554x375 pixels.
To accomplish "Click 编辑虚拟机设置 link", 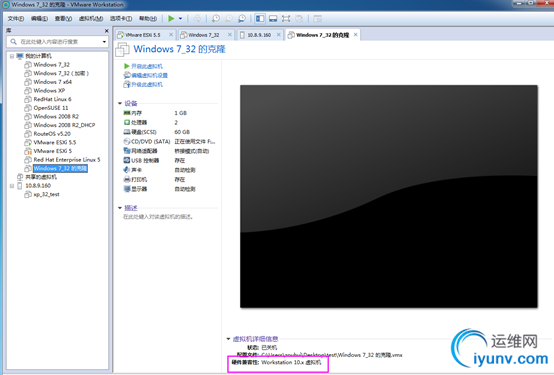I will pyautogui.click(x=149, y=75).
